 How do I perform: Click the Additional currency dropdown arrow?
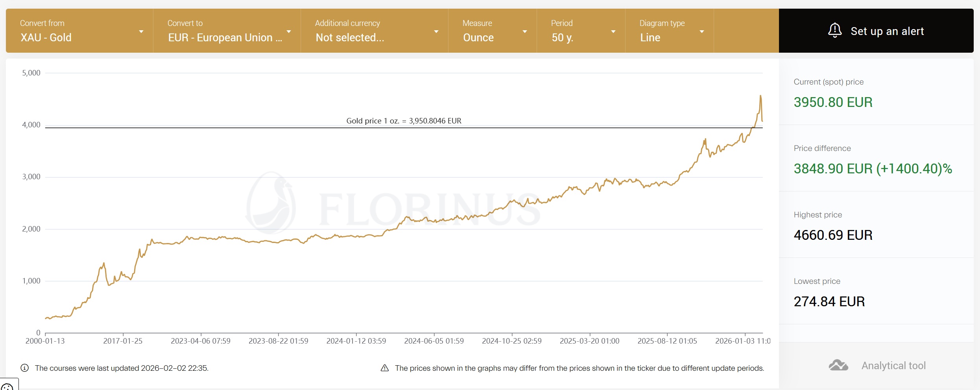[x=436, y=31]
